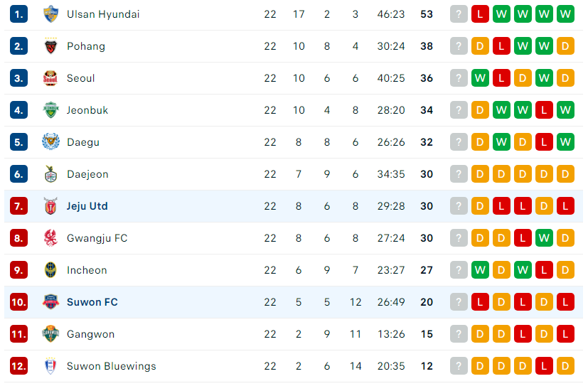Click the upcoming match '?' badge for Pohang
Screen dimensions: 588x391
[x=459, y=46]
